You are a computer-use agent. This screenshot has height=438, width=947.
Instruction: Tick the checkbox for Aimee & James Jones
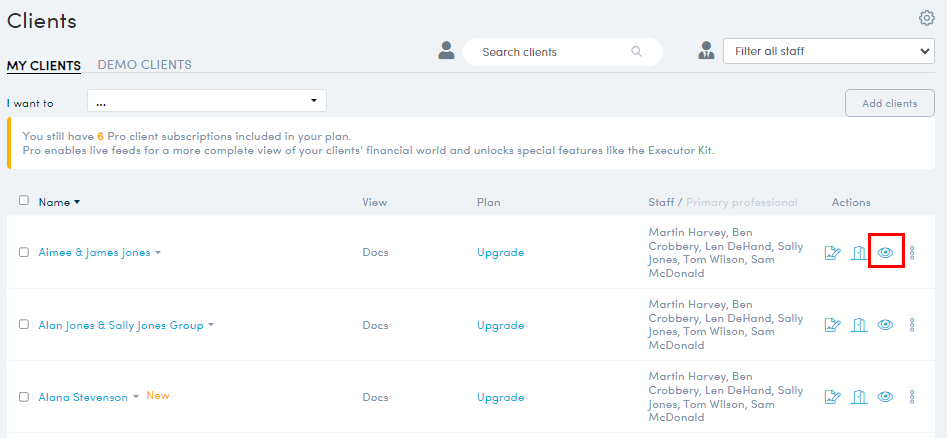(24, 253)
